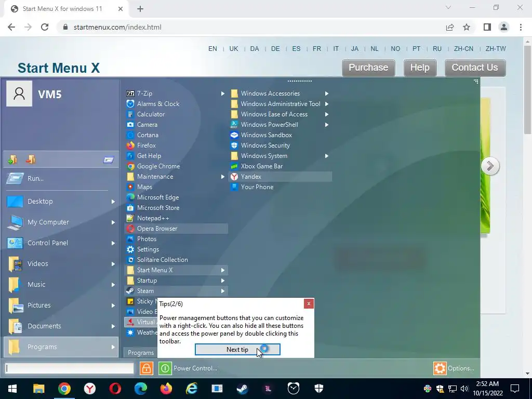Expand Windows PowerShell folder
532x399 pixels.
tap(280, 125)
